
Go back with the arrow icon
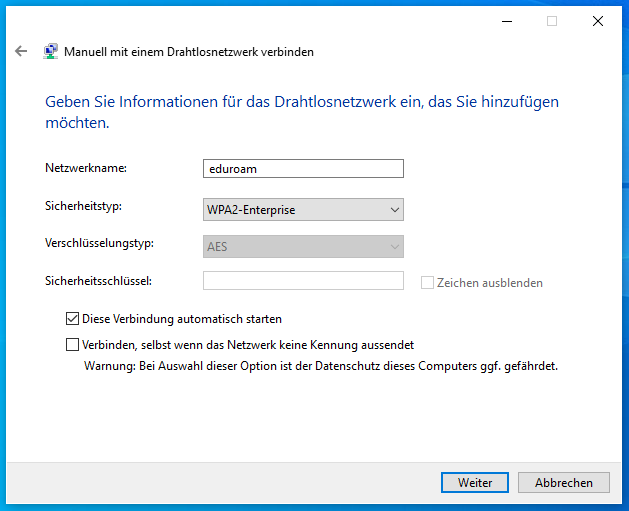click(x=21, y=51)
